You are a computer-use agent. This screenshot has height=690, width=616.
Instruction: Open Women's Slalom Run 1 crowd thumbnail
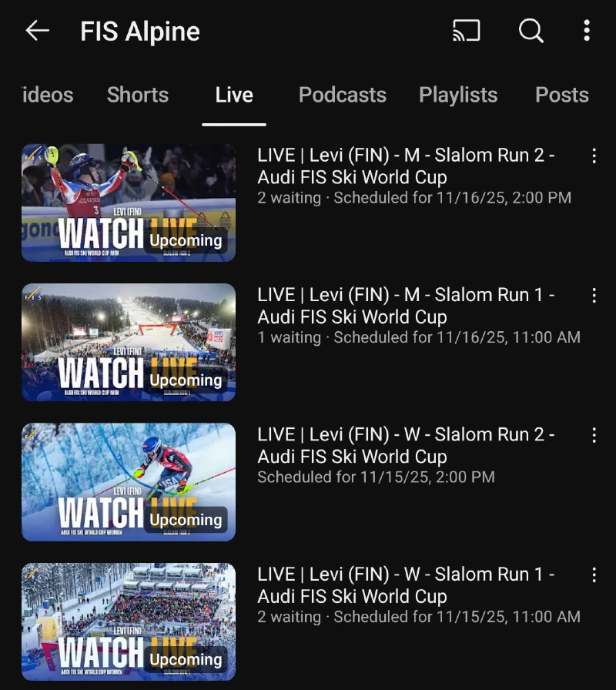tap(129, 621)
